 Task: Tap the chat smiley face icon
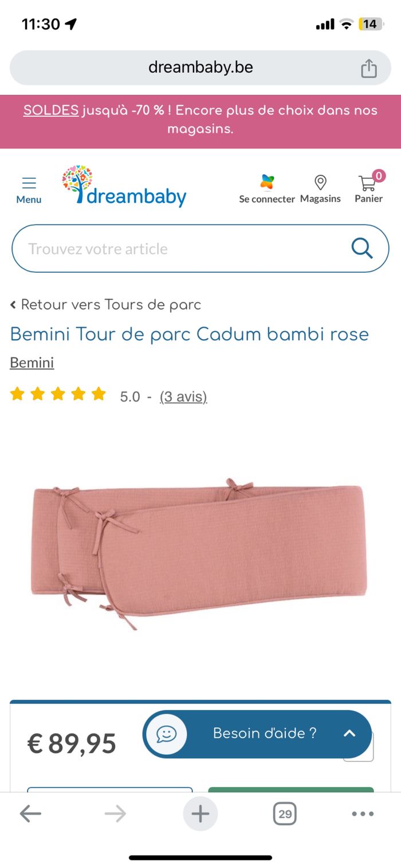(x=166, y=734)
